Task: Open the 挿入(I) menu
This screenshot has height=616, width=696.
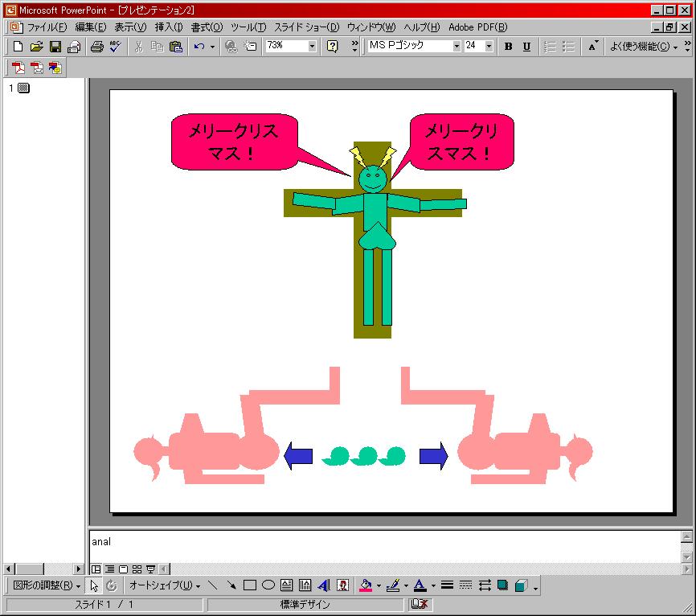Action: coord(169,27)
